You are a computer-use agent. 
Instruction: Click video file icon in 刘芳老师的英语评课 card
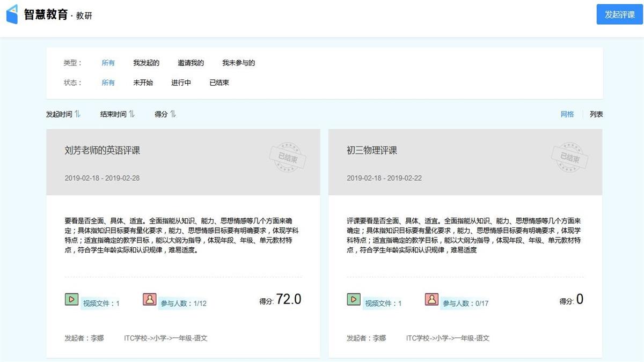tap(71, 299)
